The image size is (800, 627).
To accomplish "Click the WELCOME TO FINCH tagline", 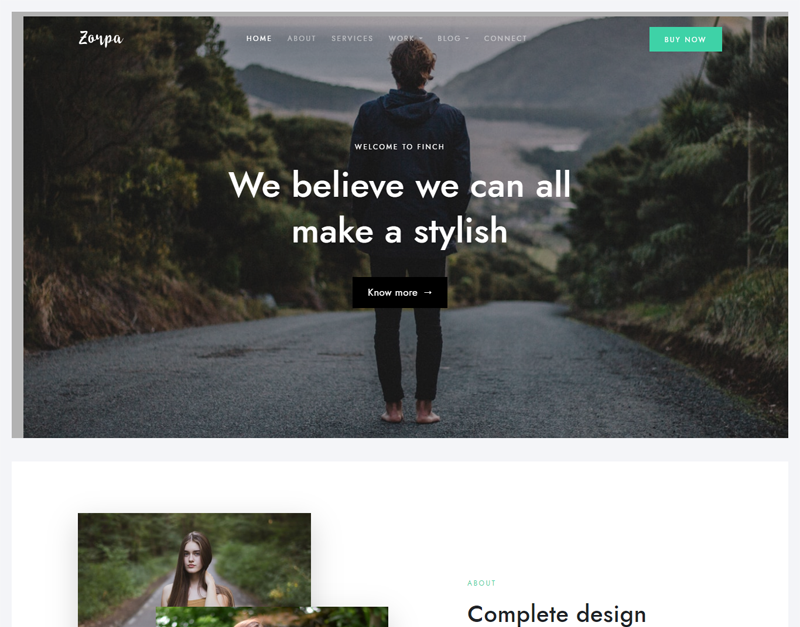I will pos(399,146).
